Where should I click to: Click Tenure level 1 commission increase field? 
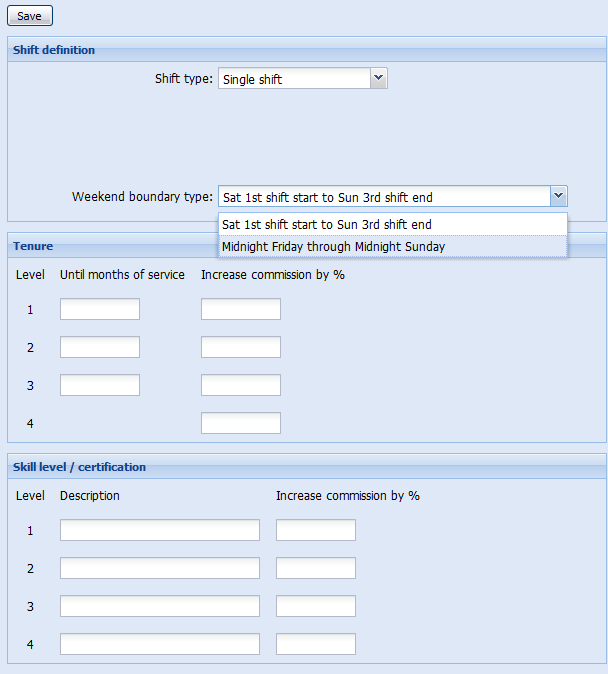pos(241,309)
